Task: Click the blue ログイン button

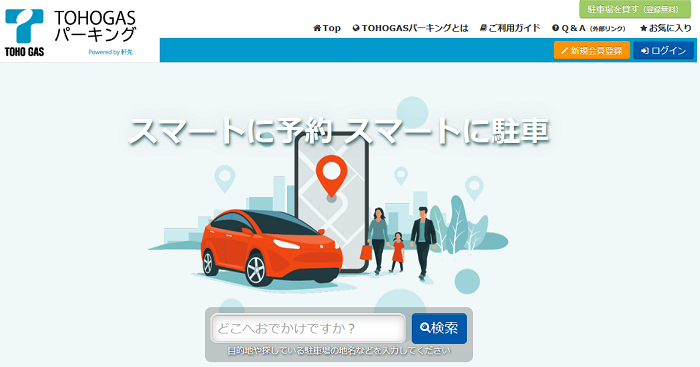Action: [663, 50]
